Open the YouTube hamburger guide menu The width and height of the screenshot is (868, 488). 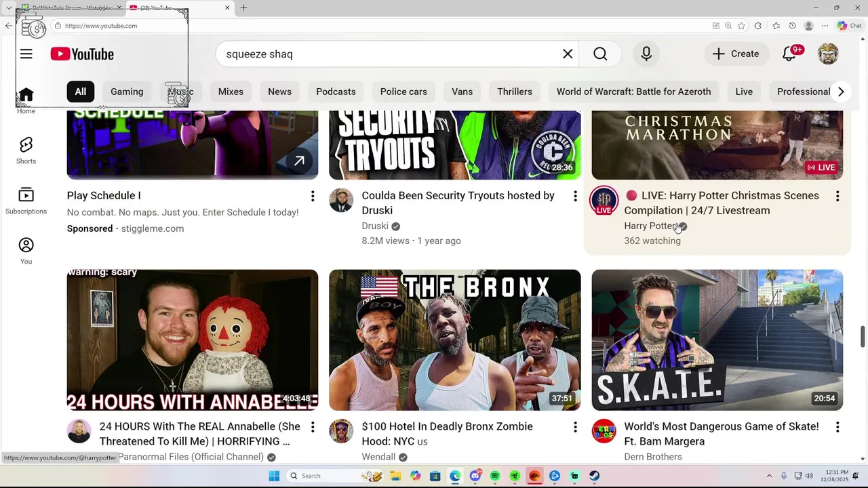tap(26, 54)
